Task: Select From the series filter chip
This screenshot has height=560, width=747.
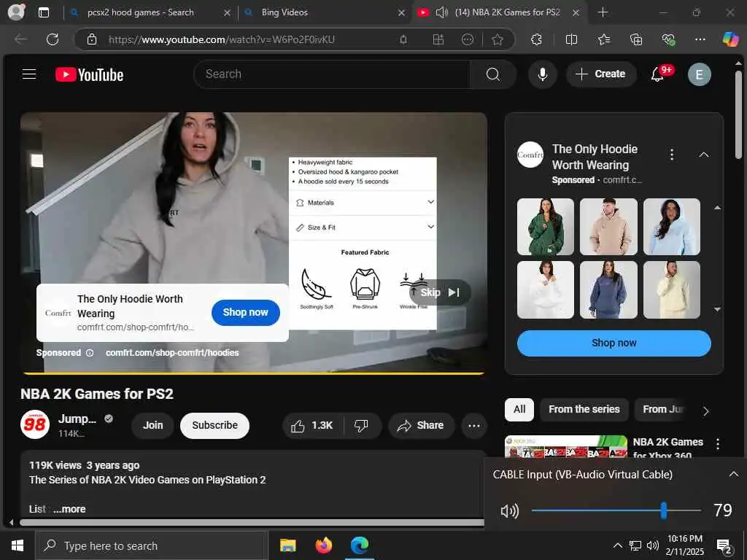Action: (584, 409)
